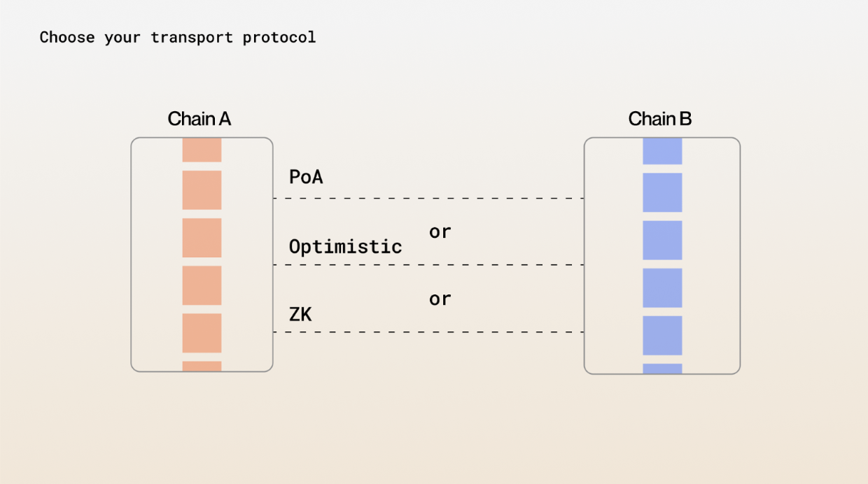Click the "Choose your transport protocol" heading
The height and width of the screenshot is (484, 868).
point(178,38)
